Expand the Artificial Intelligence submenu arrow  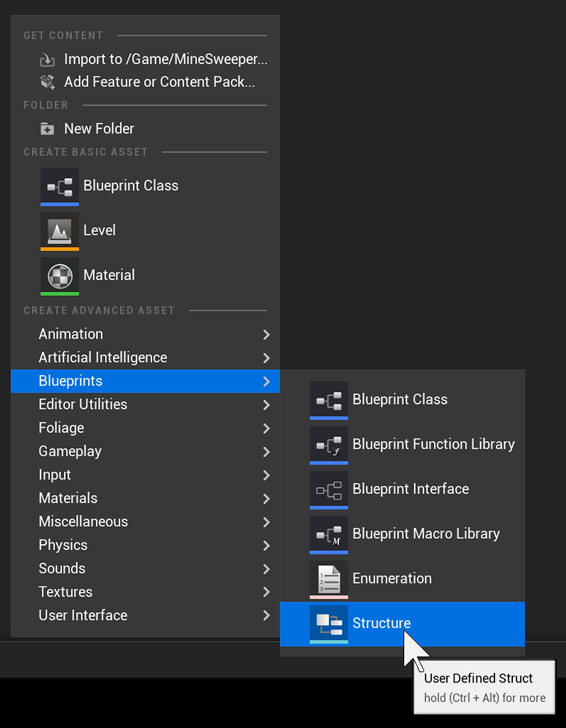tap(266, 358)
